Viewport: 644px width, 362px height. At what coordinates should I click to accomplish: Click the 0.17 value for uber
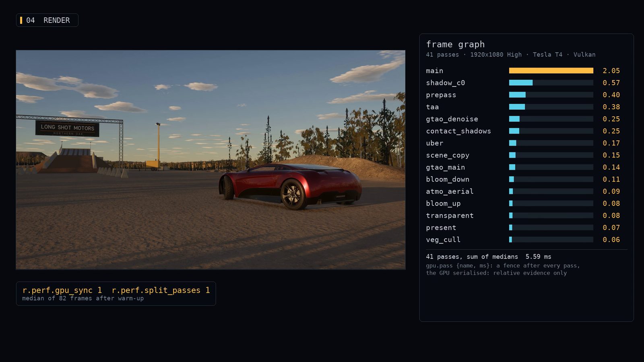point(611,143)
